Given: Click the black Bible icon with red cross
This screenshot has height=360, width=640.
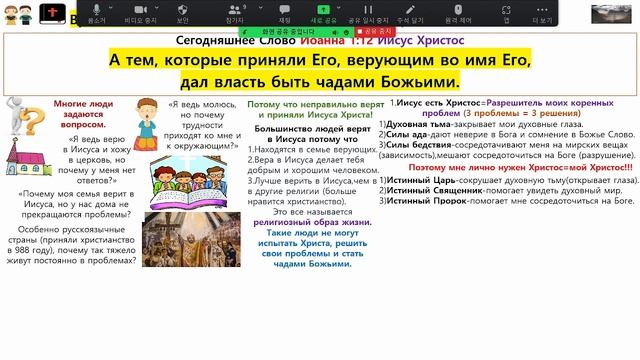Looking at the screenshot, I should [52, 13].
